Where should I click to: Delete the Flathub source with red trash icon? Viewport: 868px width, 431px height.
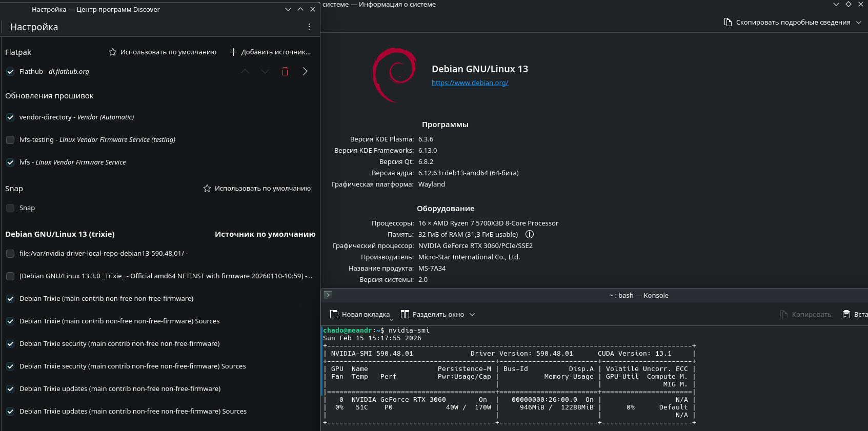pyautogui.click(x=285, y=72)
